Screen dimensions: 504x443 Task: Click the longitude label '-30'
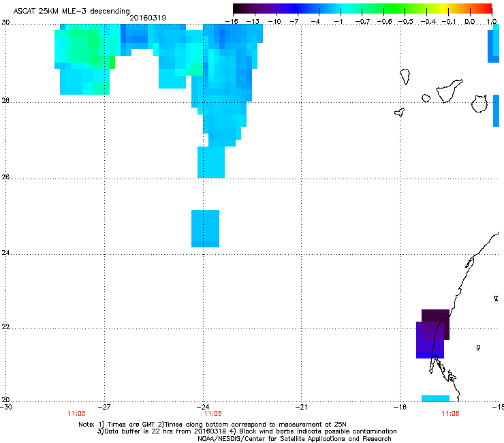6,407
